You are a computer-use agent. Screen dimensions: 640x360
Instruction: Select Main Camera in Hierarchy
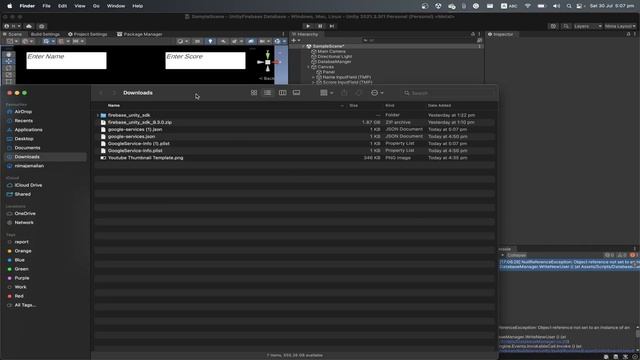pos(331,52)
